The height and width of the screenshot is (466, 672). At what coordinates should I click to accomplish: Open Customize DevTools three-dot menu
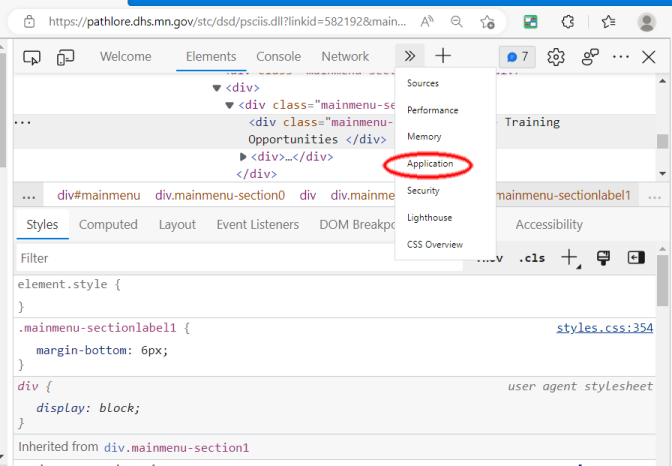(621, 57)
